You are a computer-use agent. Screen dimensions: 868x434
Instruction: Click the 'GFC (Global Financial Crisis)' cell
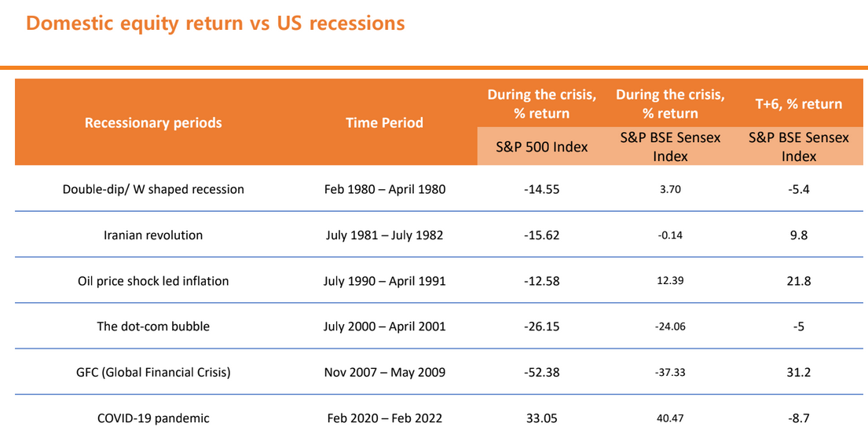(x=153, y=372)
